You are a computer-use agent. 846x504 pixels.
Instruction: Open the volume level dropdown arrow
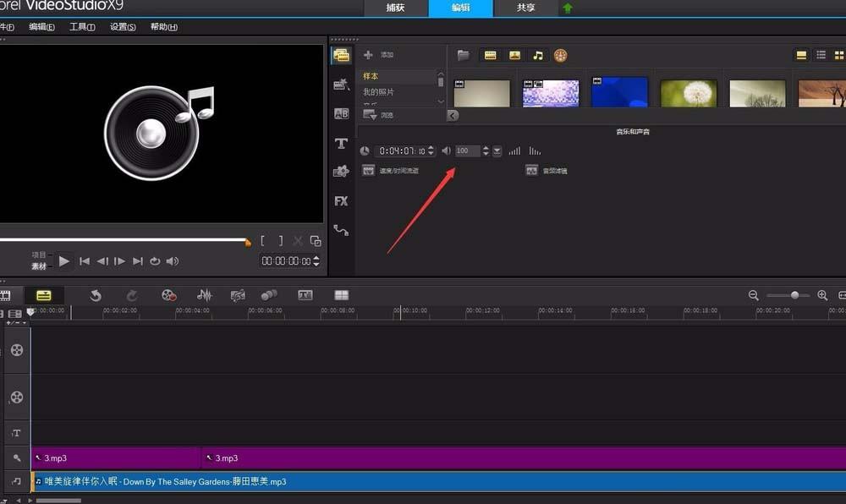point(497,151)
